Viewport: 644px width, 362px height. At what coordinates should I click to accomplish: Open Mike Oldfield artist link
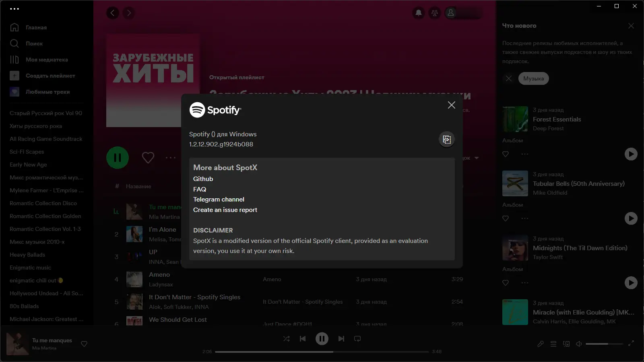point(550,193)
